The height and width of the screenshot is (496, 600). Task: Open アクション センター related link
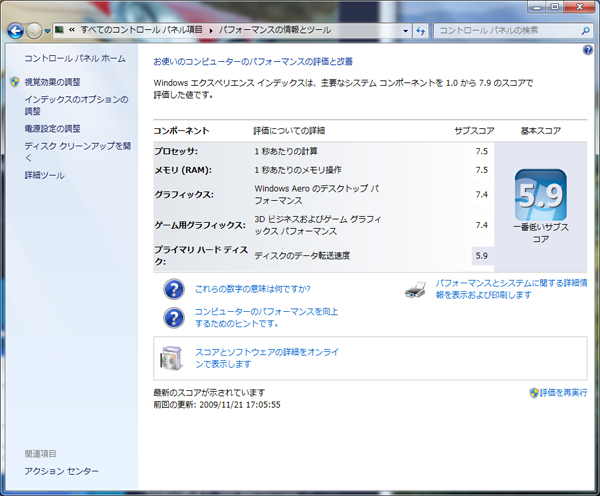62,471
